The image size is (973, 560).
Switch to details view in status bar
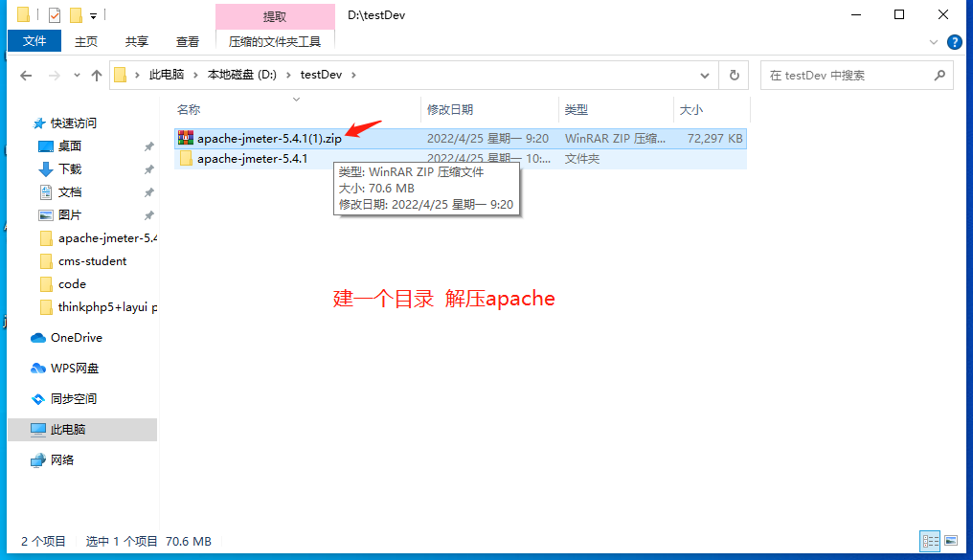[930, 541]
